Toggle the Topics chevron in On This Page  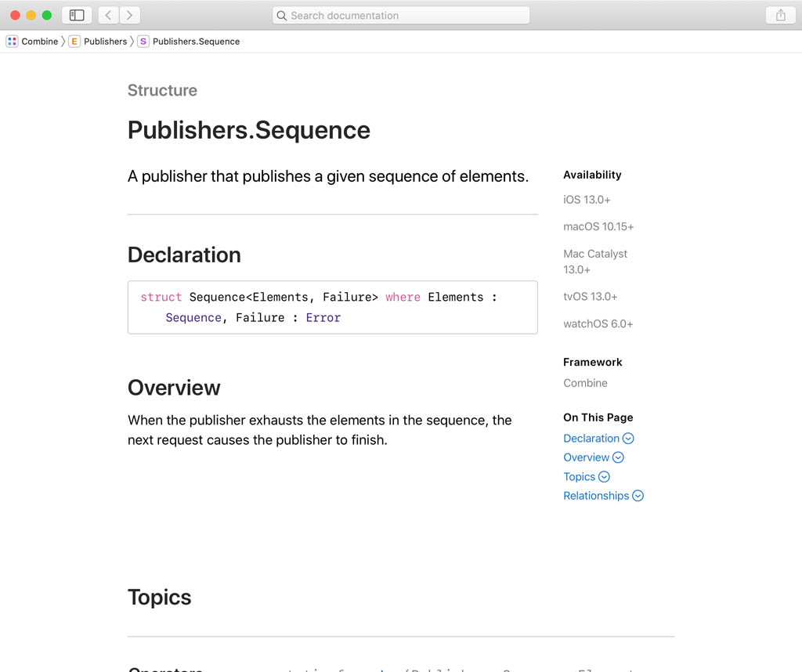click(604, 476)
